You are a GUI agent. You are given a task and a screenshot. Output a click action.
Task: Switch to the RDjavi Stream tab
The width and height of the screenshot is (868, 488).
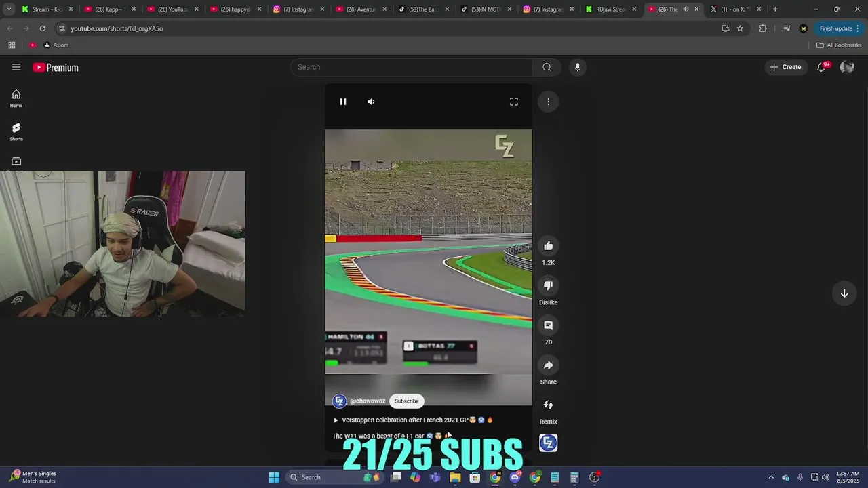610,9
